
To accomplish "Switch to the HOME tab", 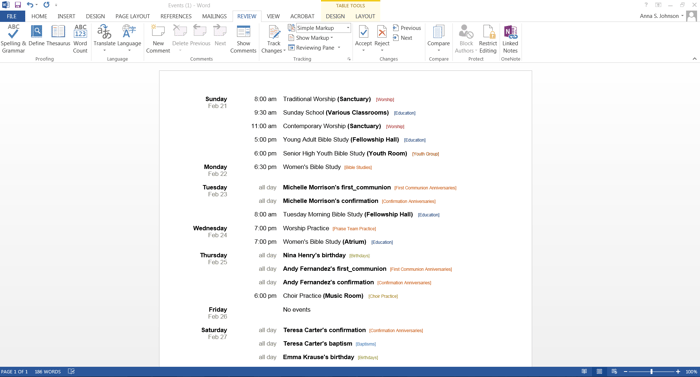I will click(39, 16).
